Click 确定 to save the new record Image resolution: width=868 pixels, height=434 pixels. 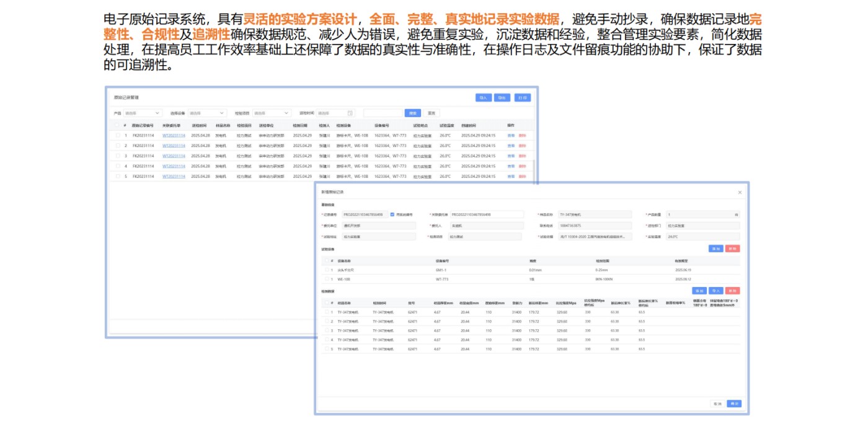coord(734,404)
